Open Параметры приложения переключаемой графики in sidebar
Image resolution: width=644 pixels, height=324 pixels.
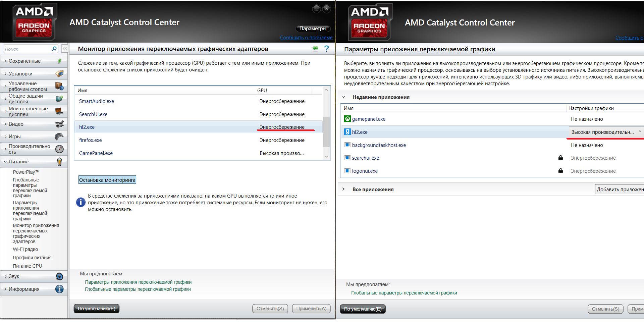pyautogui.click(x=30, y=211)
